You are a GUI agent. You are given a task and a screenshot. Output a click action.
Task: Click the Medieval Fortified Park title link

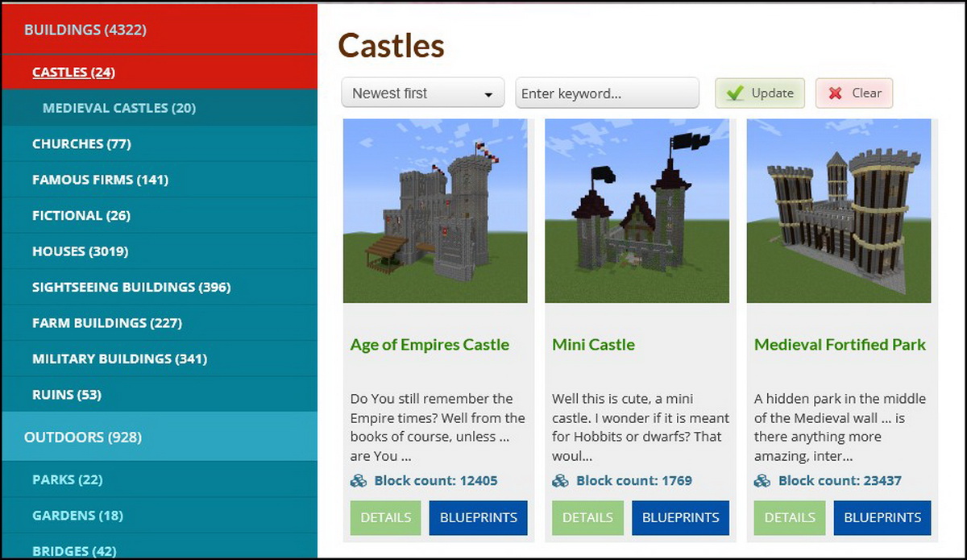[x=840, y=345]
